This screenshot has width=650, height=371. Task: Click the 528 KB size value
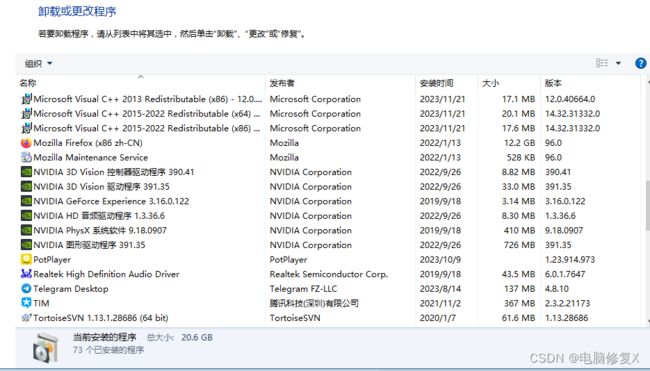[521, 158]
